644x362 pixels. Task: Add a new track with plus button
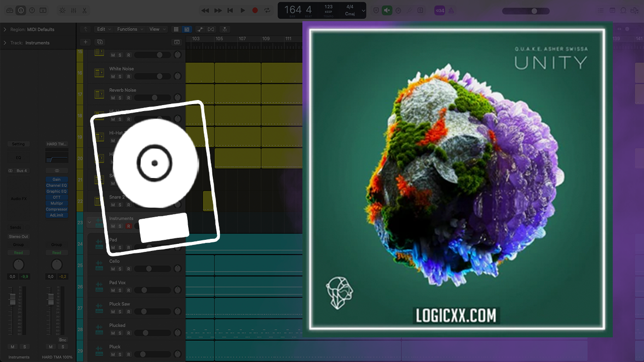86,42
